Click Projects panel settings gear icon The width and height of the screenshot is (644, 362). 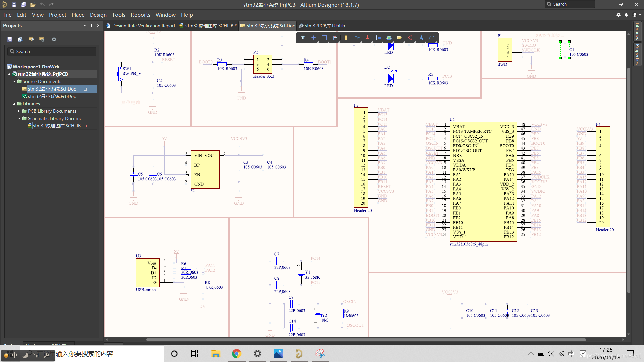pos(54,39)
